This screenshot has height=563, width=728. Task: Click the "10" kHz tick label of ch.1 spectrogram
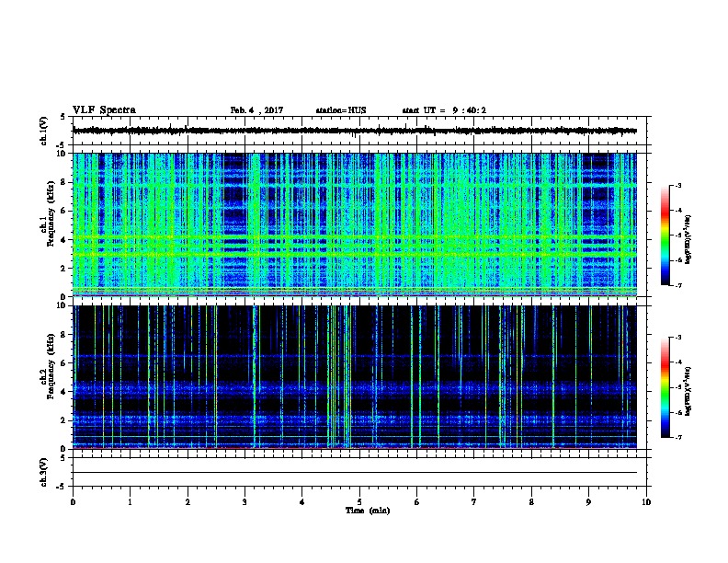click(x=63, y=154)
